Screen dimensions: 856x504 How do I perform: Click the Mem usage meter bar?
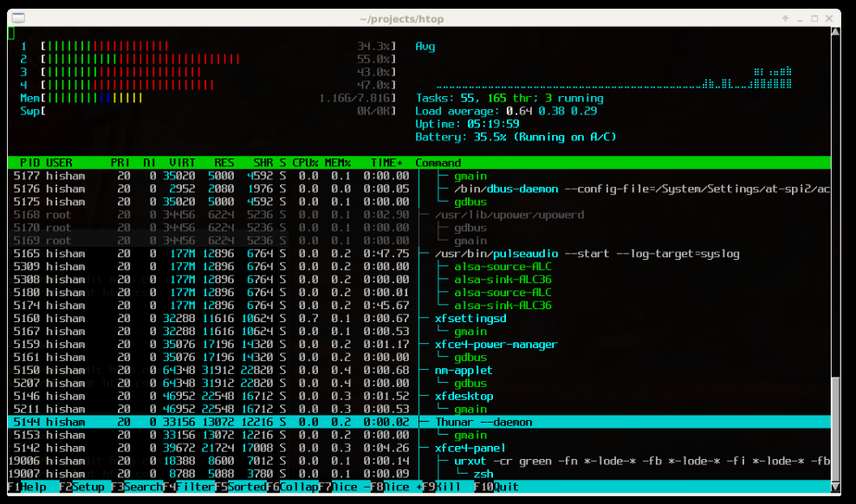point(217,98)
